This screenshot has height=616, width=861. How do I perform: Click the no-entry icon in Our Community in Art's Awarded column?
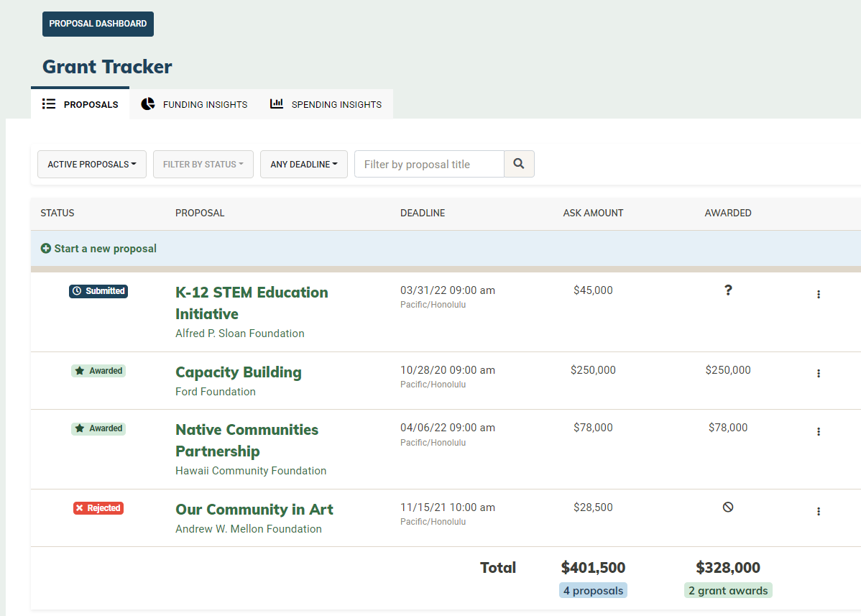(728, 507)
